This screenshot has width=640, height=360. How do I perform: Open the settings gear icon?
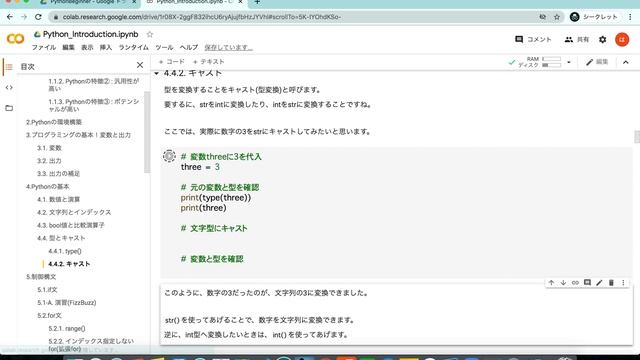602,40
